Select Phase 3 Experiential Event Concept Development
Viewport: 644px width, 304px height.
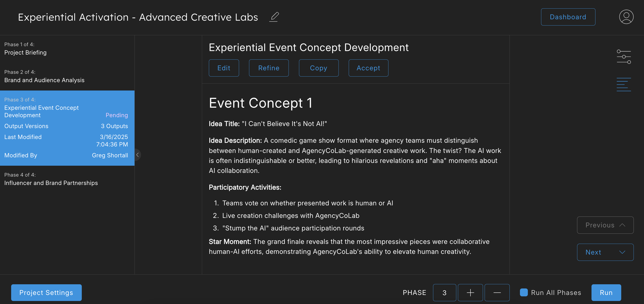click(x=42, y=111)
